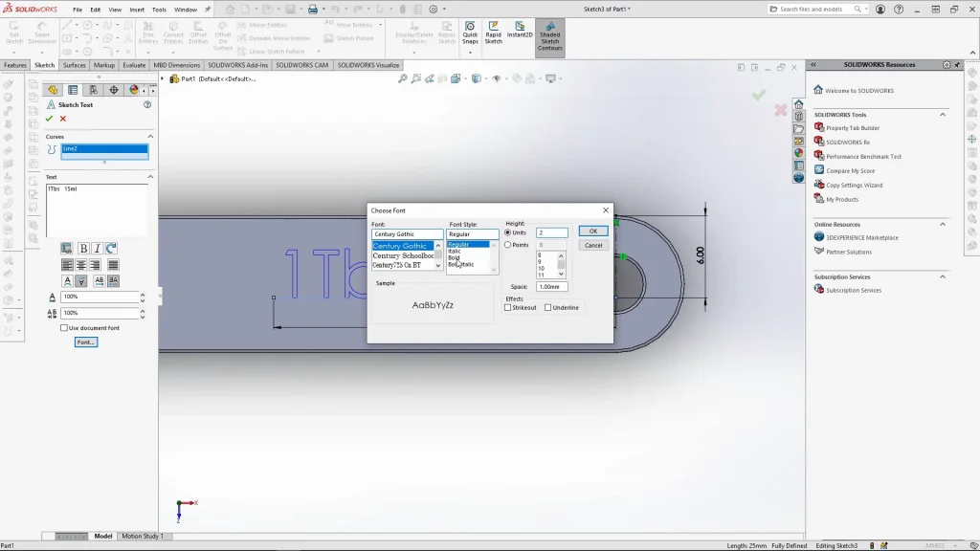Collapse the SOLIDWORKS Tools section
980x551 pixels.
[x=943, y=115]
